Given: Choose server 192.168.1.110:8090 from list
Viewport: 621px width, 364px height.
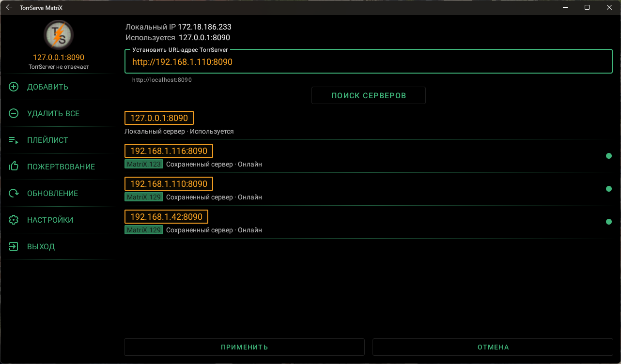Looking at the screenshot, I should click(x=169, y=184).
